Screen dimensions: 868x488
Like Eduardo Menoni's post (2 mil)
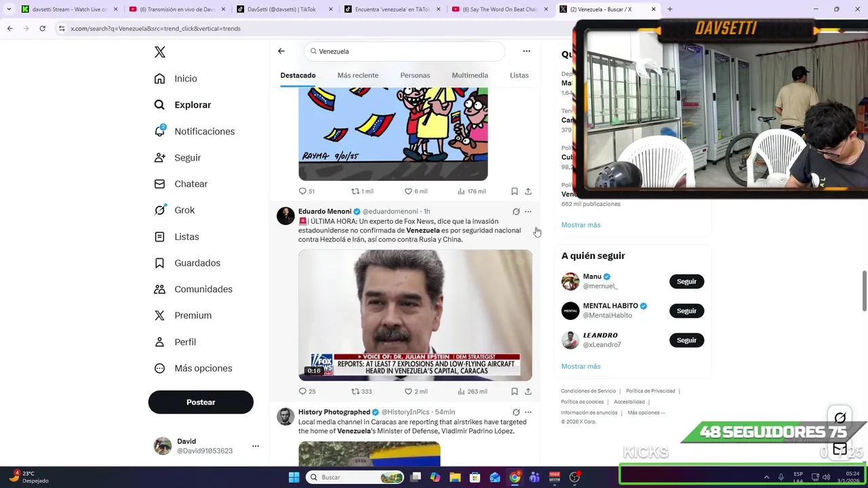[416, 392]
